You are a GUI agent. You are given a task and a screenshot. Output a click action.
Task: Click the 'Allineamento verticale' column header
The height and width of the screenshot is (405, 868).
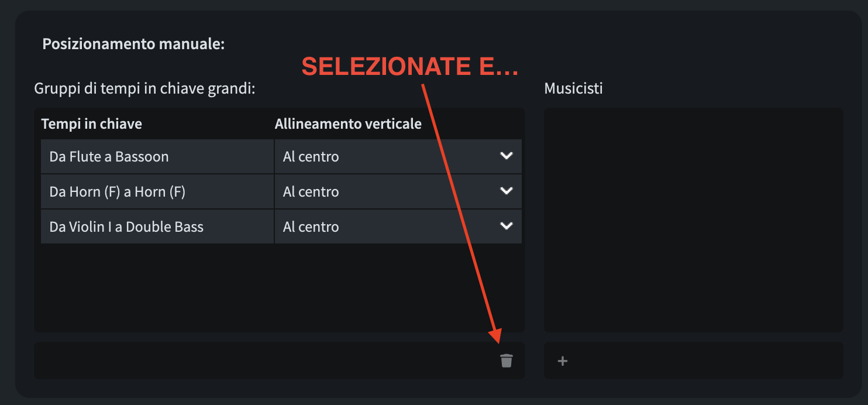coord(348,124)
